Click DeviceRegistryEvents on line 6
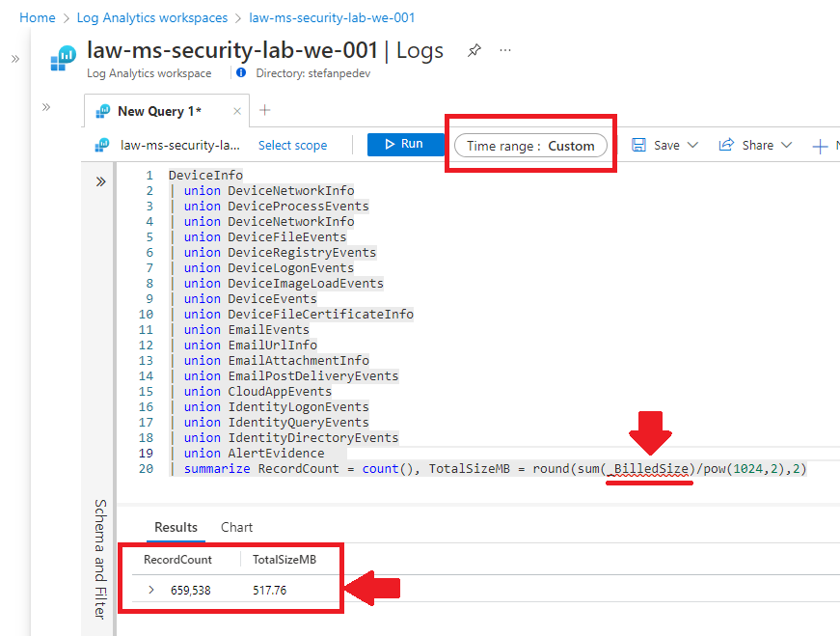The image size is (840, 636). pos(302,253)
